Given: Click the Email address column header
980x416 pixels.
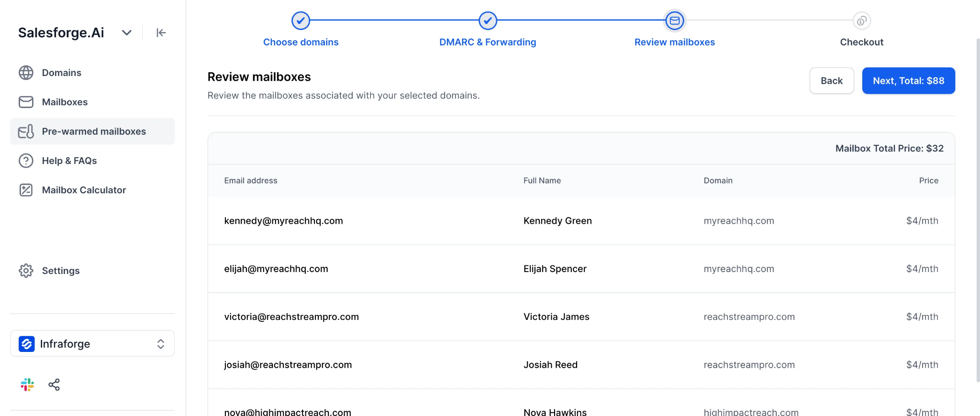Looking at the screenshot, I should (251, 181).
